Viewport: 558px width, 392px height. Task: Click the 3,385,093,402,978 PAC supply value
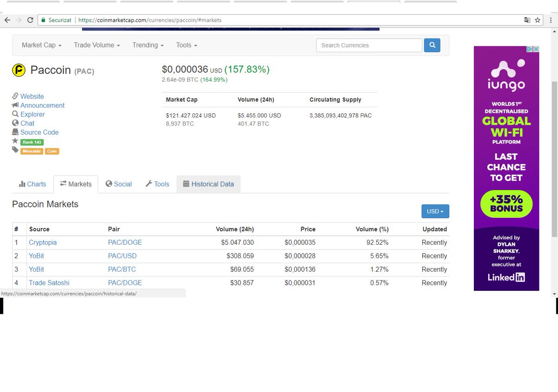pos(340,115)
